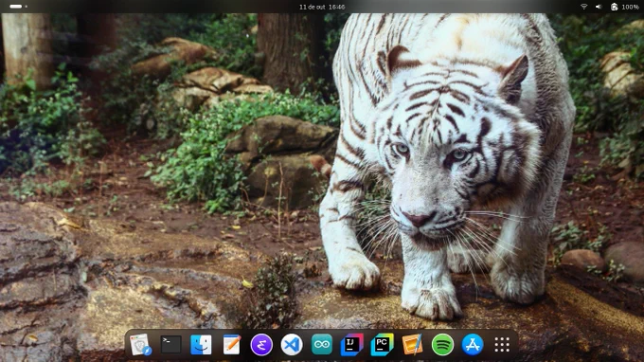Launch the Arduino IDE
The height and width of the screenshot is (362, 644).
click(322, 344)
